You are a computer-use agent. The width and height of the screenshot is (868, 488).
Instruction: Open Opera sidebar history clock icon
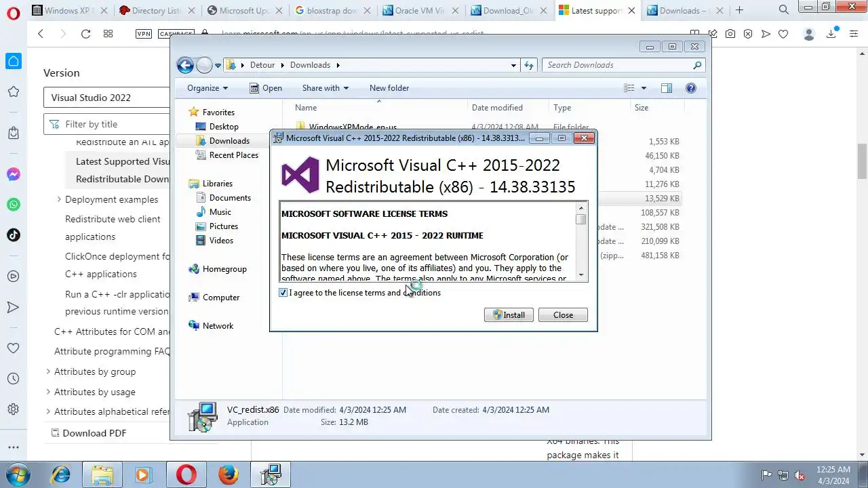click(13, 379)
